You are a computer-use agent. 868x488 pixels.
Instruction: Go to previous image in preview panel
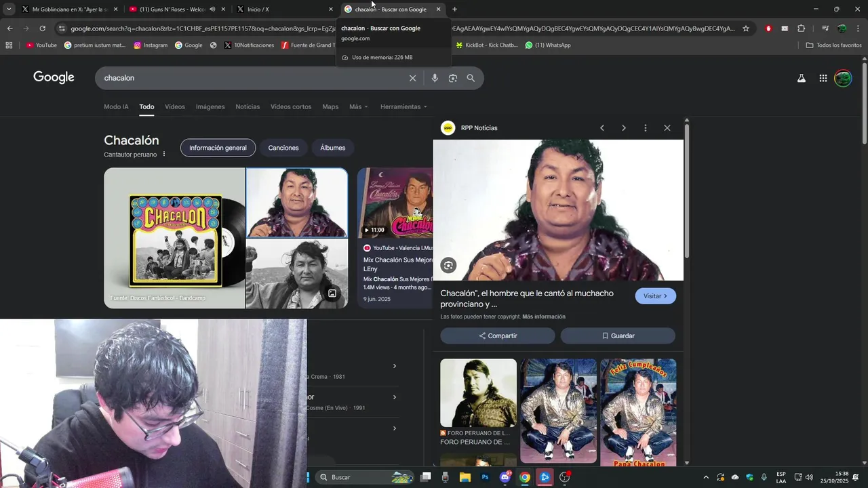(601, 127)
